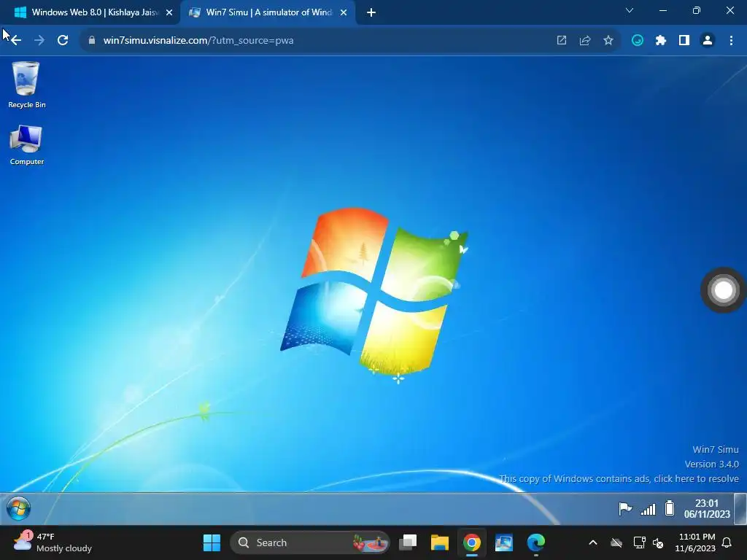Go back using browser back arrow
The width and height of the screenshot is (747, 560).
(x=16, y=41)
